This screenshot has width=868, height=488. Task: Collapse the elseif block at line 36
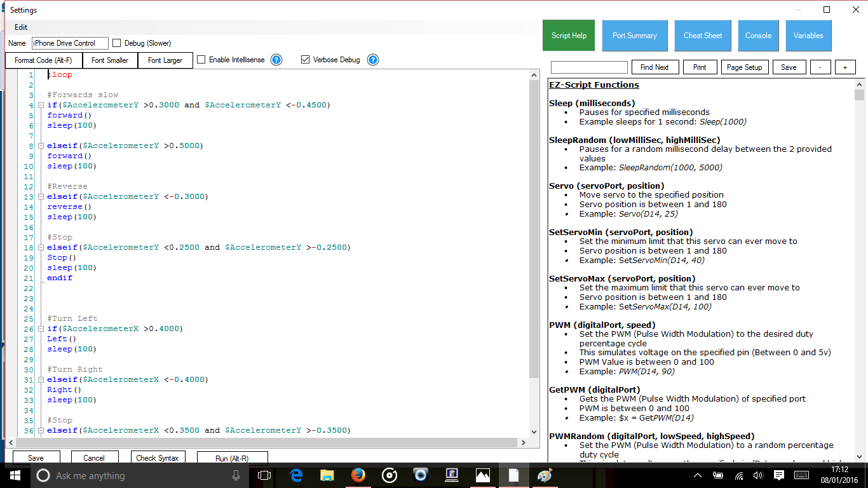click(x=41, y=431)
